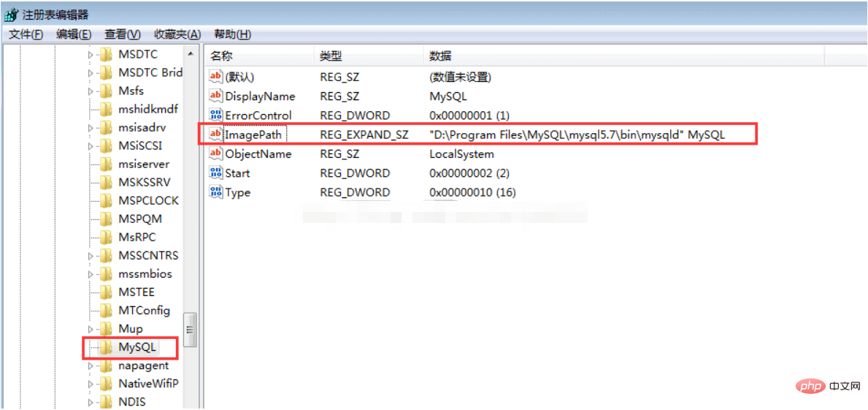Expand the MSDTC tree node
The image size is (868, 410).
91,55
